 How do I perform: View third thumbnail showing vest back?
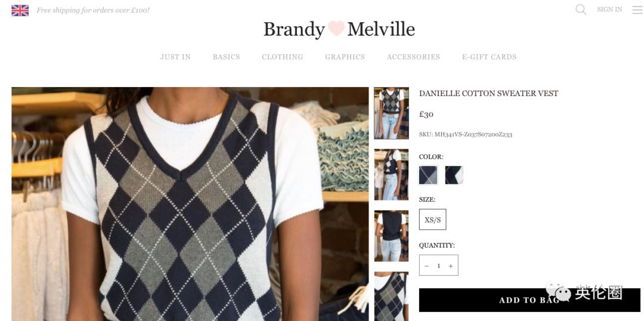(391, 236)
